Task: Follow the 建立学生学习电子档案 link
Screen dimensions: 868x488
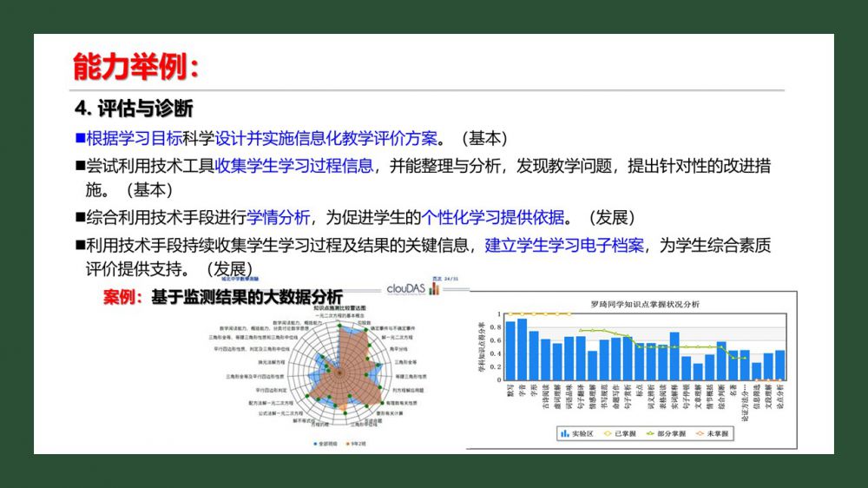Action: click(x=564, y=246)
